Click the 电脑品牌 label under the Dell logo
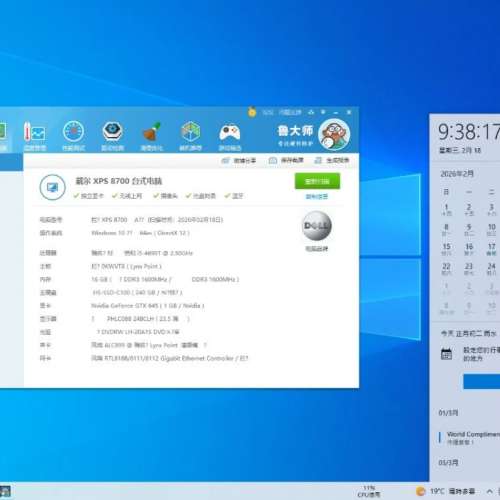The height and width of the screenshot is (500, 500). point(317,249)
